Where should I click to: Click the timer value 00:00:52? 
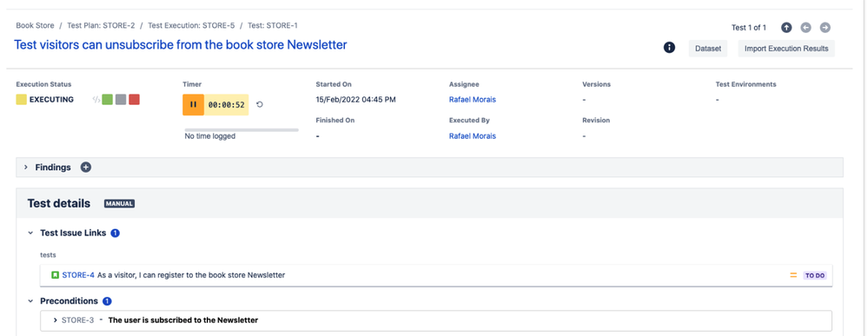click(x=227, y=104)
